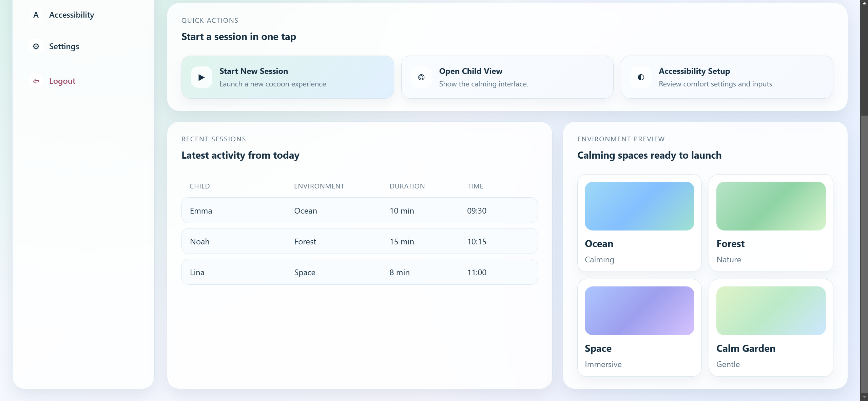Pick the Forest green gradient preview
868x401 pixels.
(771, 206)
